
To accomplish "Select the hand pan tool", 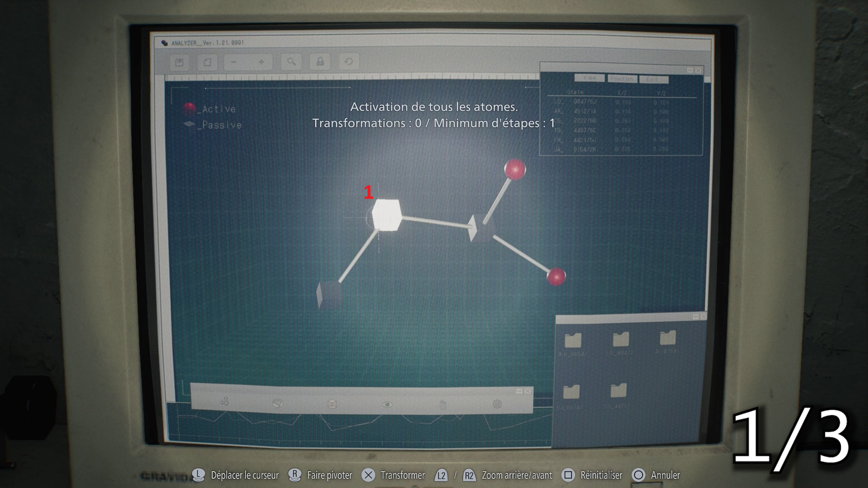I will [x=443, y=404].
